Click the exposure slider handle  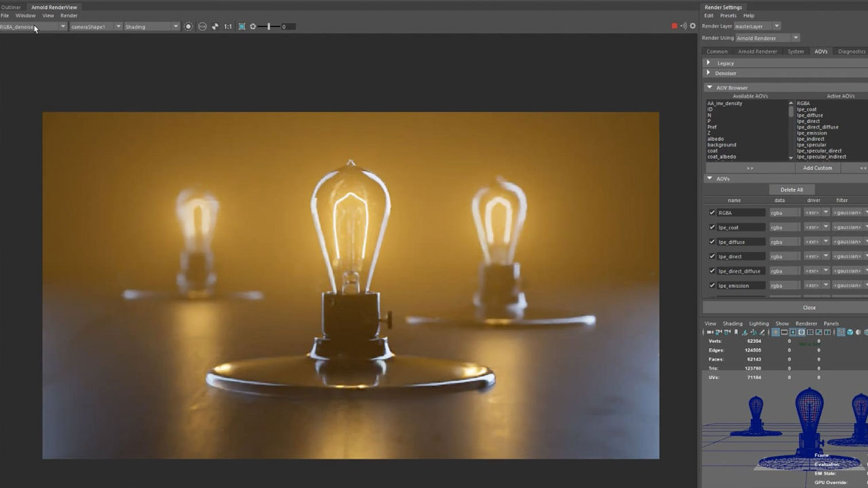(x=269, y=26)
